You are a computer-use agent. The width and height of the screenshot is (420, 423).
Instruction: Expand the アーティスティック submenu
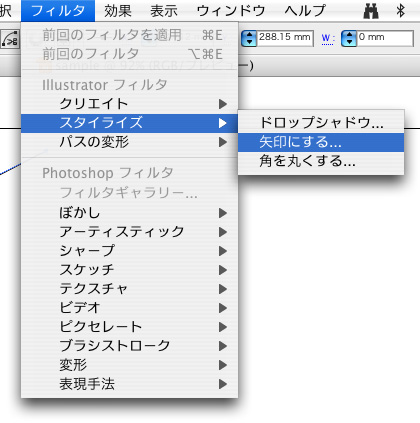pos(130,232)
